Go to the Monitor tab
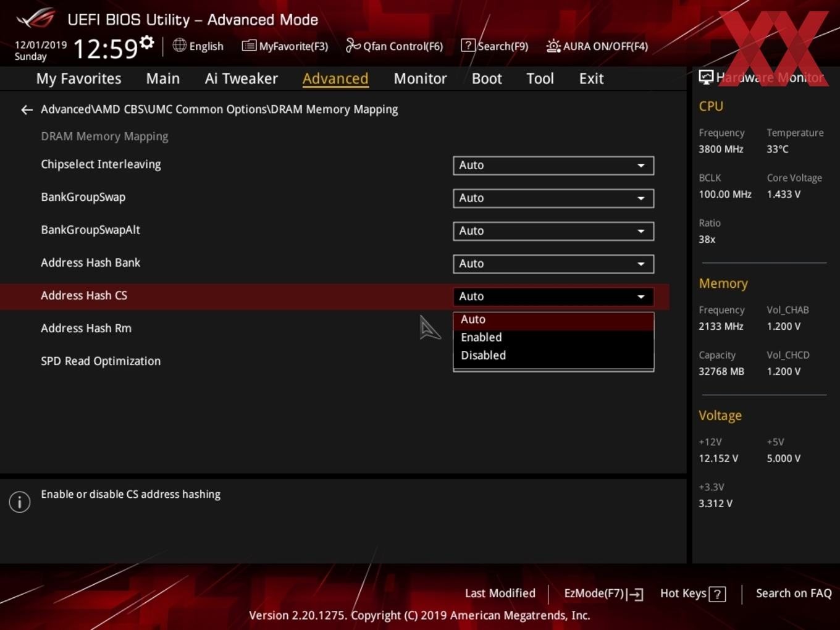This screenshot has height=630, width=840. pos(420,78)
